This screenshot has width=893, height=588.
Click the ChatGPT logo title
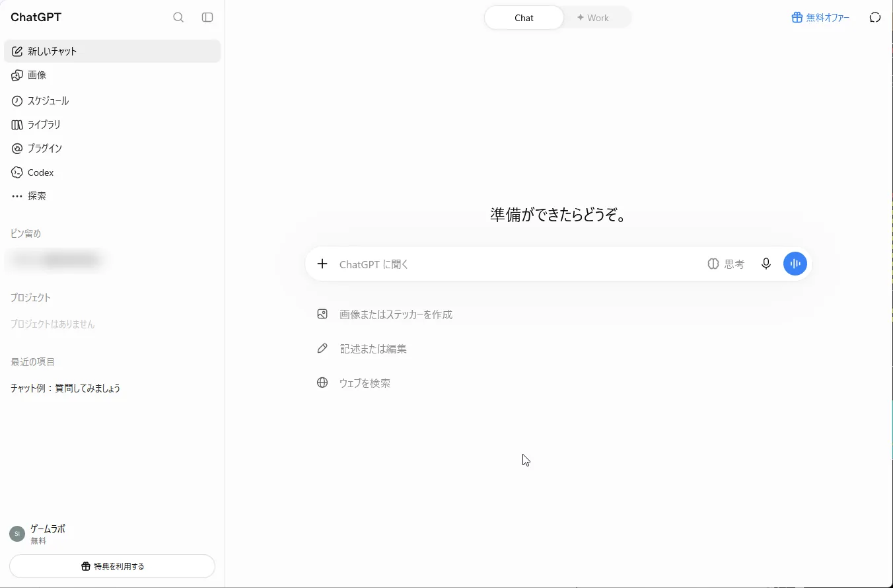(36, 17)
